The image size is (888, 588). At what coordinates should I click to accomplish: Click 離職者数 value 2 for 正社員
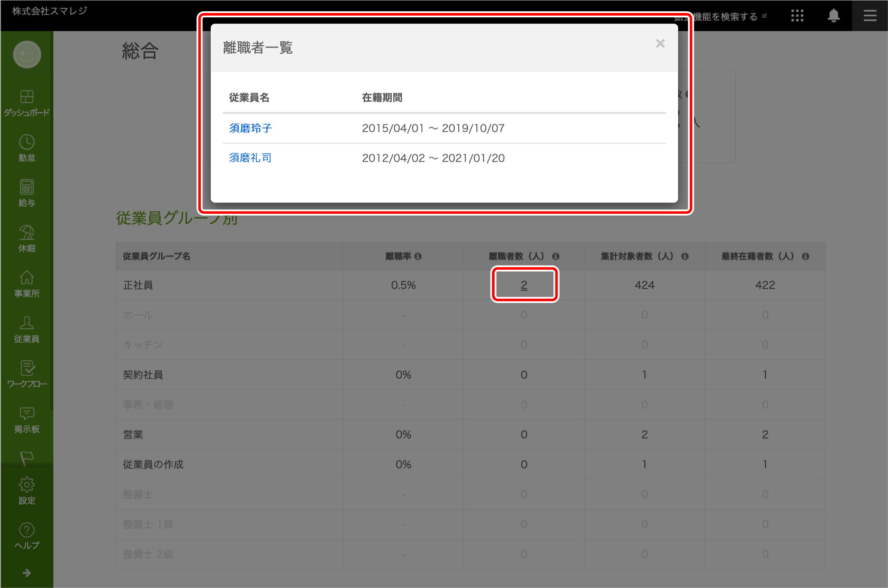click(x=524, y=285)
